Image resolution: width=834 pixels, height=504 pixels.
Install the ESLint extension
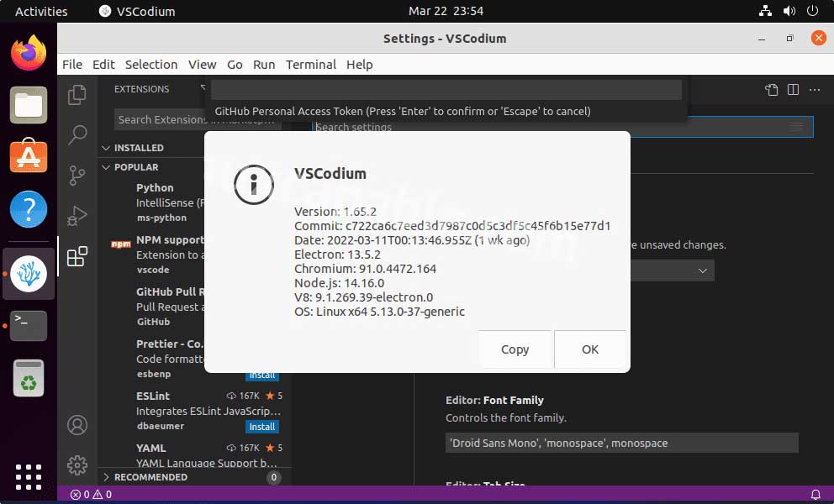tap(262, 427)
